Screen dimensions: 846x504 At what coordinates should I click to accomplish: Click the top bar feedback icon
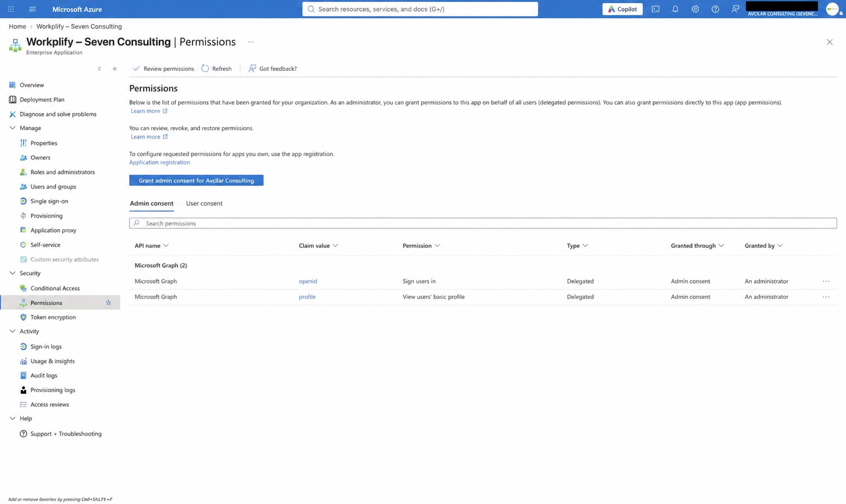click(x=735, y=9)
